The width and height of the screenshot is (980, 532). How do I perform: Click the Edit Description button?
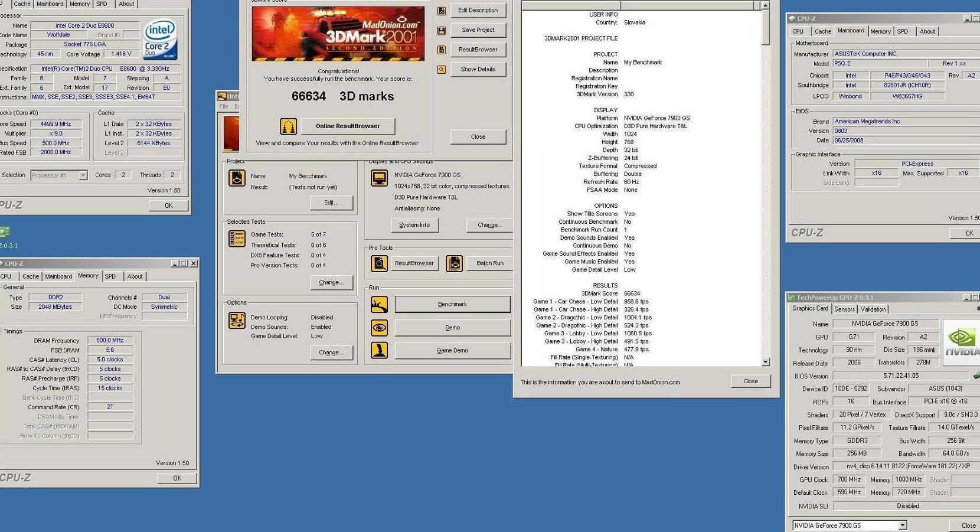click(x=478, y=11)
